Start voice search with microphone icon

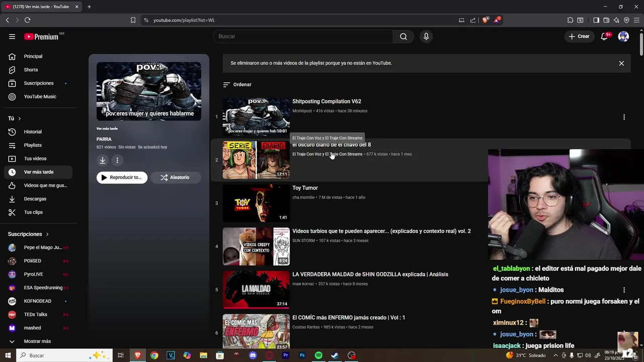tap(426, 36)
